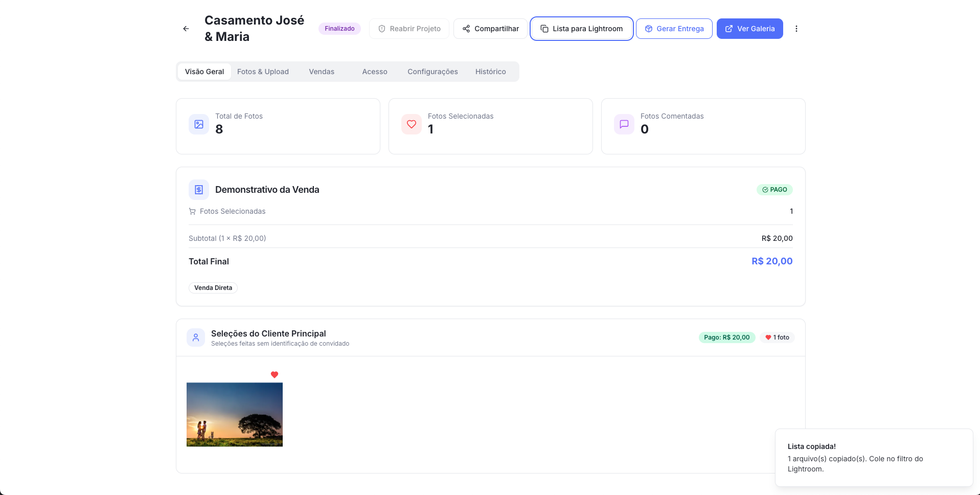This screenshot has height=495, width=980.
Task: Click the user icon beside Seleções do Cliente Principal
Action: point(196,337)
